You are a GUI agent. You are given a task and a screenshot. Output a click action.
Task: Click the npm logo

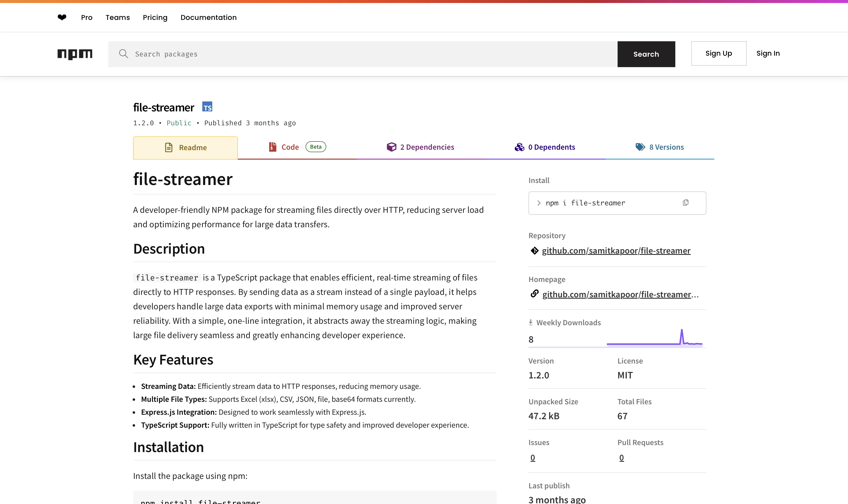75,54
